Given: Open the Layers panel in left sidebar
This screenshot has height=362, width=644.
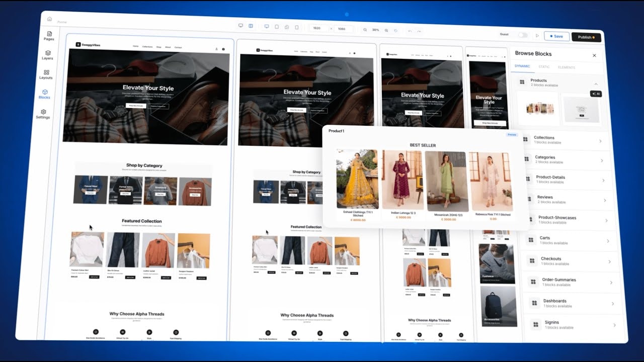Looking at the screenshot, I should (x=47, y=55).
